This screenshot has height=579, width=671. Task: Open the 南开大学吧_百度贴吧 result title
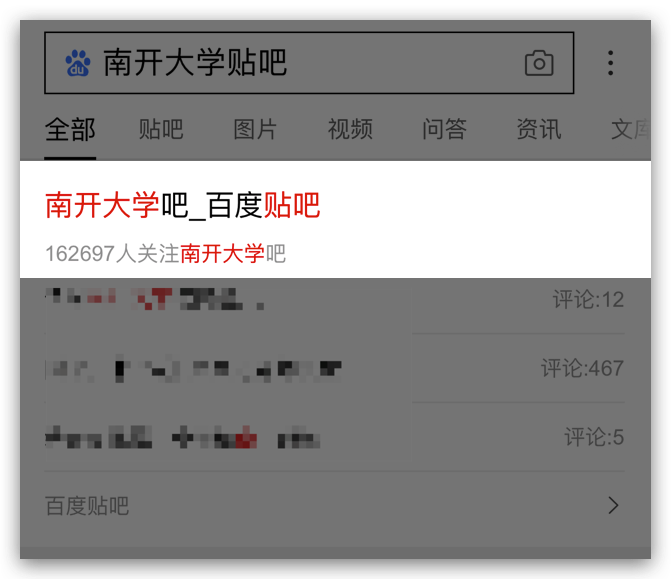click(183, 205)
